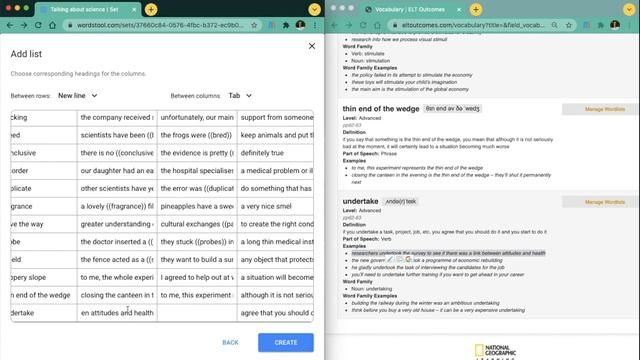
Task: Click wordstool.com address bar
Action: tap(160, 25)
